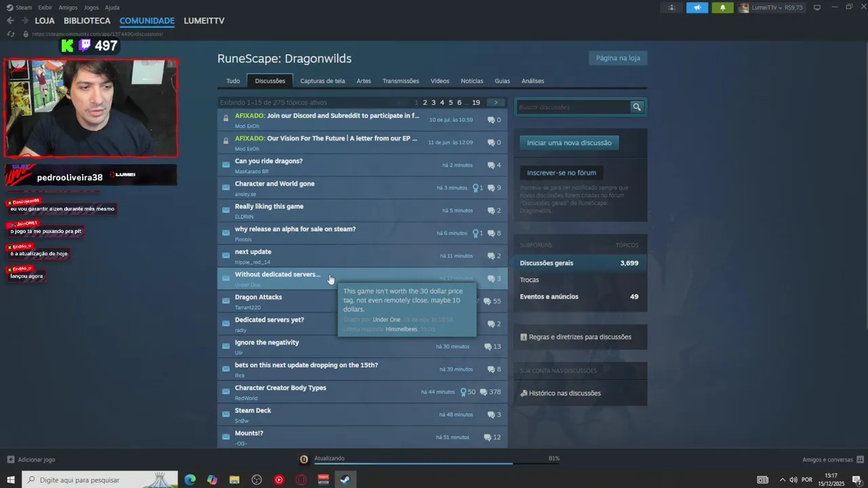
Task: Open Regras e diretrizes para discussões
Action: click(x=580, y=337)
